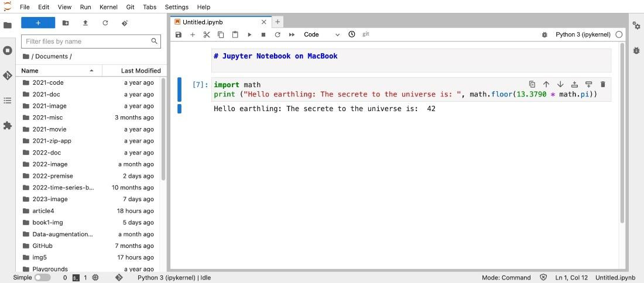Sort files by Name column header
The image size is (644, 283).
(59, 71)
